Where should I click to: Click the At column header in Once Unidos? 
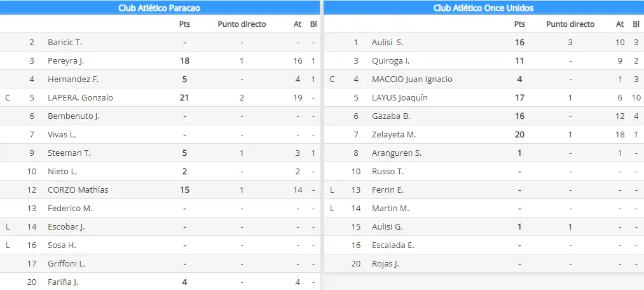[x=620, y=24]
